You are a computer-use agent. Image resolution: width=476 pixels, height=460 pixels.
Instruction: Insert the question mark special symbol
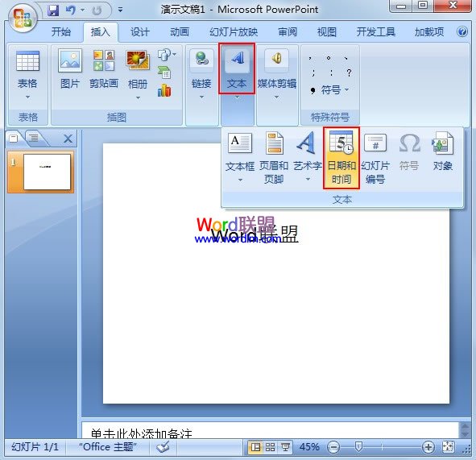(x=349, y=73)
